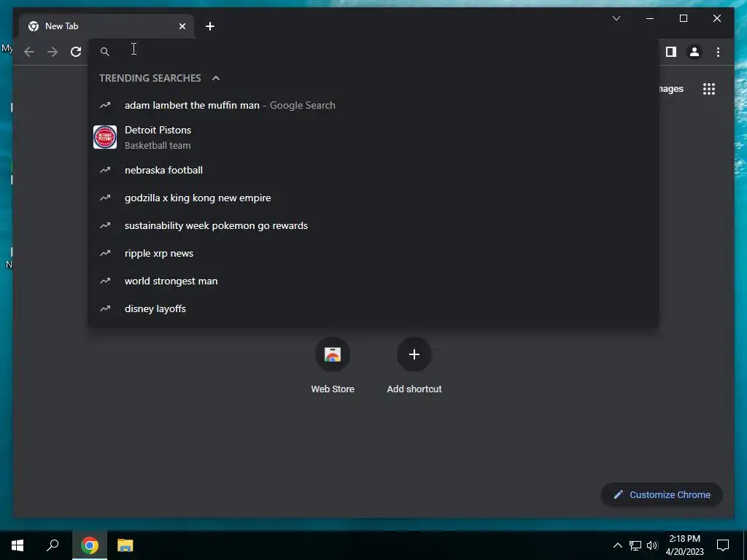
Task: Click the browser back arrow
Action: coord(29,52)
